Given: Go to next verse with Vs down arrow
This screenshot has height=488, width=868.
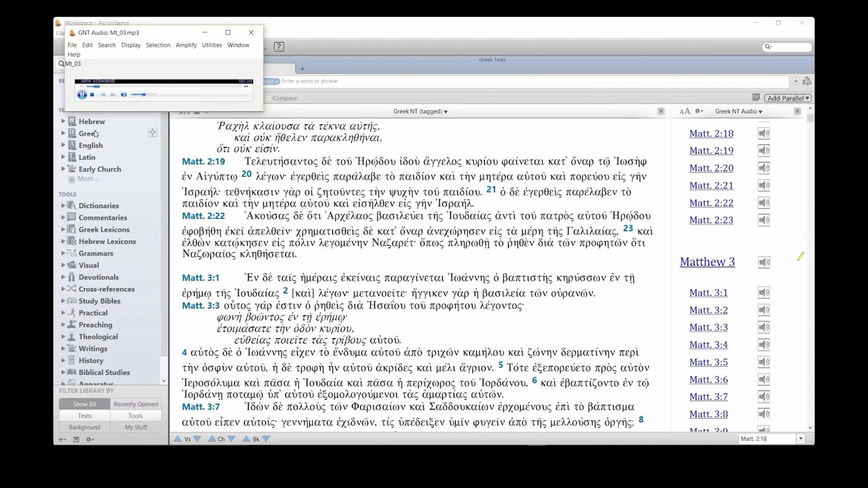Looking at the screenshot, I should [197, 439].
